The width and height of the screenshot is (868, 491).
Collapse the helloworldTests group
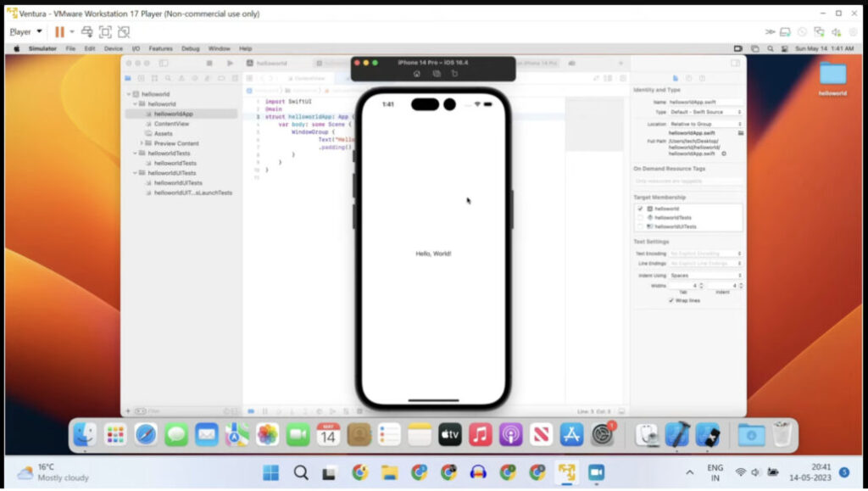tap(135, 153)
